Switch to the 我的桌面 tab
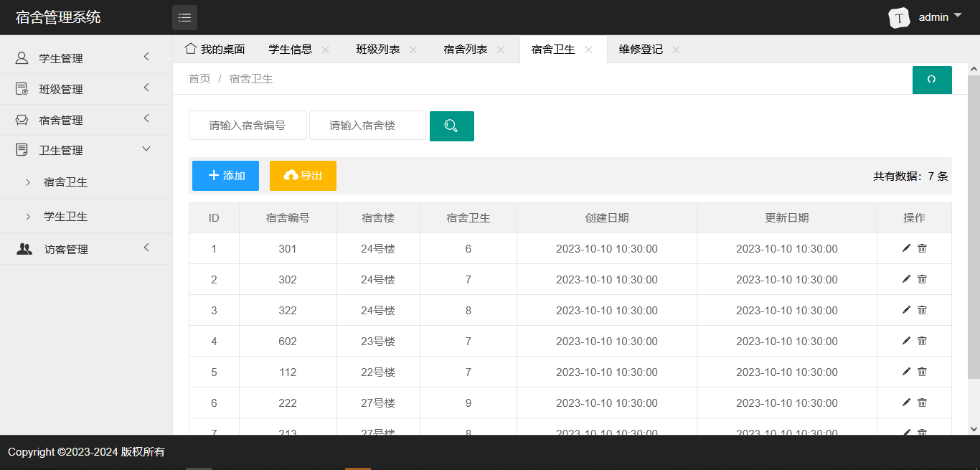This screenshot has height=470, width=980. pyautogui.click(x=215, y=50)
